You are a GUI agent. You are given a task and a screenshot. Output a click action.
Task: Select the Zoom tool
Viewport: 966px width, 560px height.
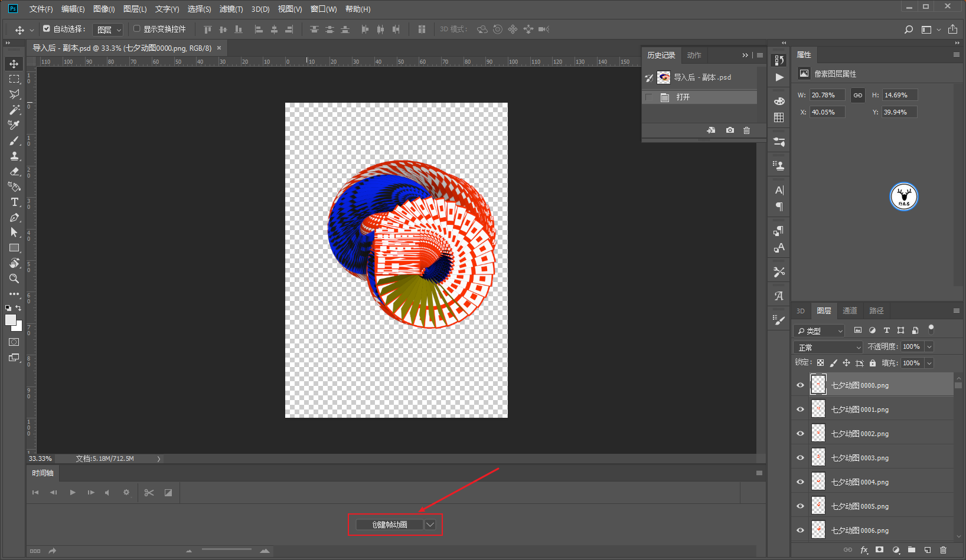pyautogui.click(x=14, y=279)
